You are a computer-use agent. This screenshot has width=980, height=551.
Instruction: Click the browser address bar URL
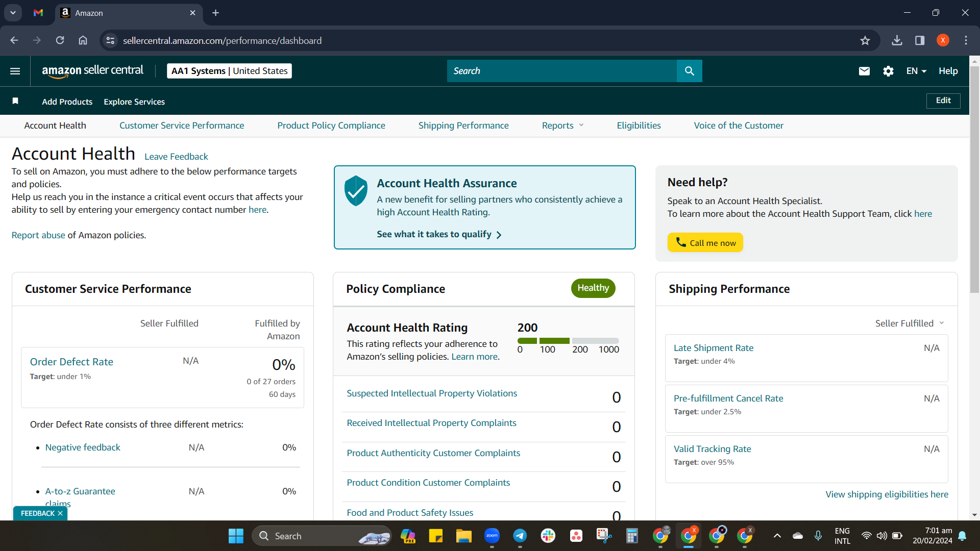click(222, 40)
